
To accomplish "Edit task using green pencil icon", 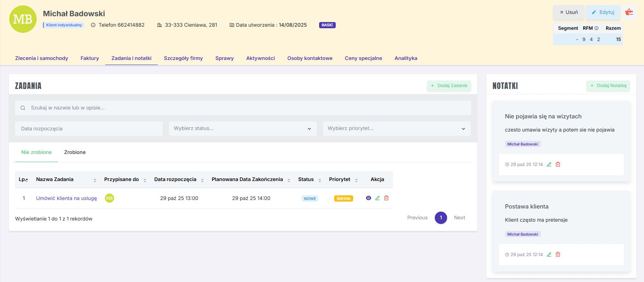I will coord(378,198).
